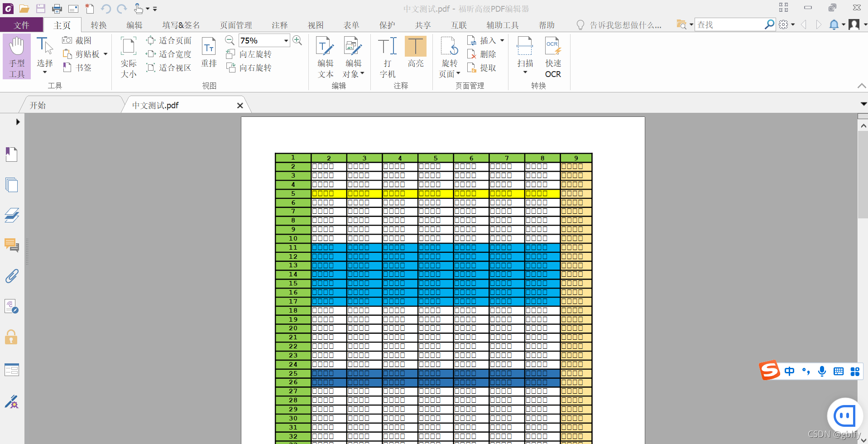
Task: Open the page thumbnails panel in sidebar
Action: click(x=11, y=185)
